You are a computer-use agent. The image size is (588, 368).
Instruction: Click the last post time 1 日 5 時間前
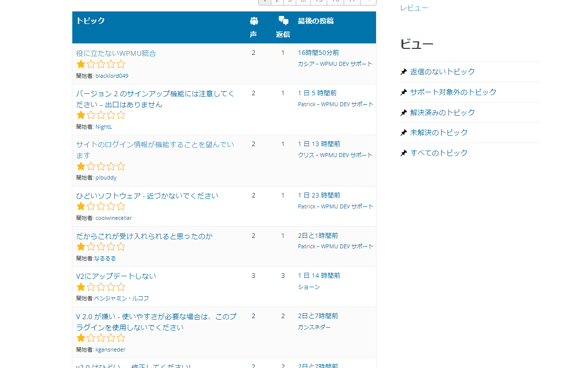[317, 93]
